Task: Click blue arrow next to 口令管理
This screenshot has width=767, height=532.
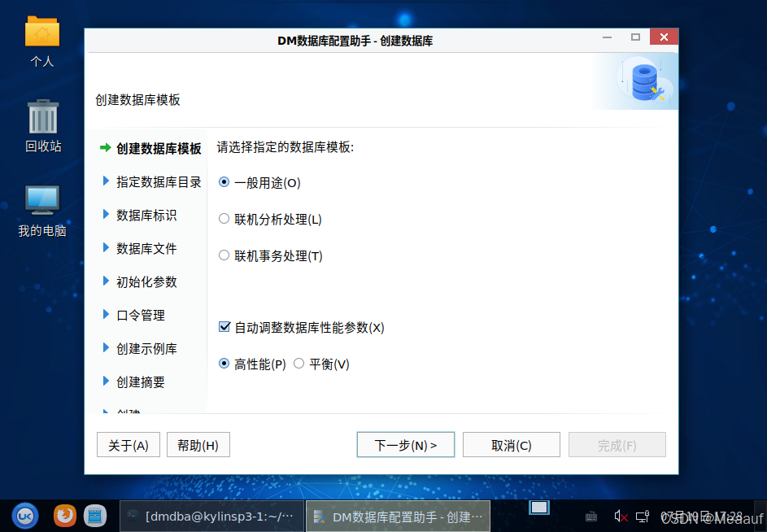Action: [106, 314]
